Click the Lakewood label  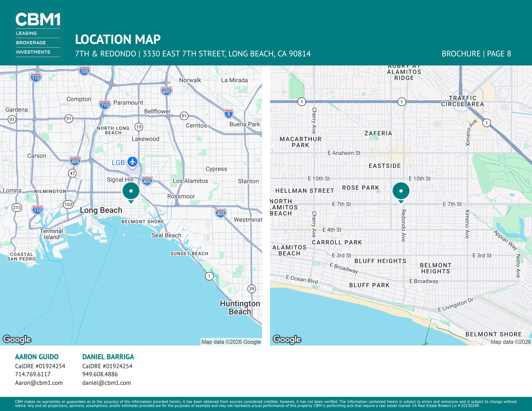(x=145, y=139)
